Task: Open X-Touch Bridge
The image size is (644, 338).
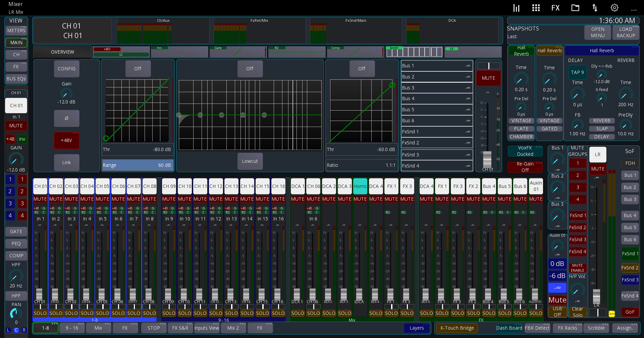Action: [457, 328]
